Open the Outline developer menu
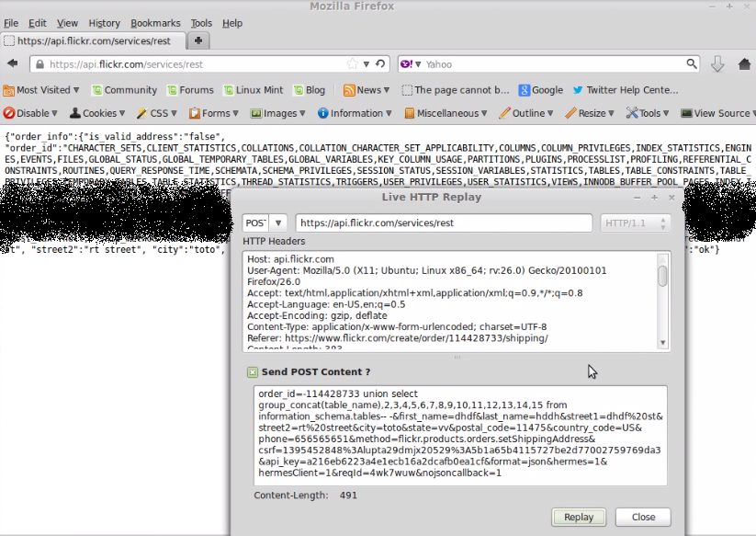 526,113
